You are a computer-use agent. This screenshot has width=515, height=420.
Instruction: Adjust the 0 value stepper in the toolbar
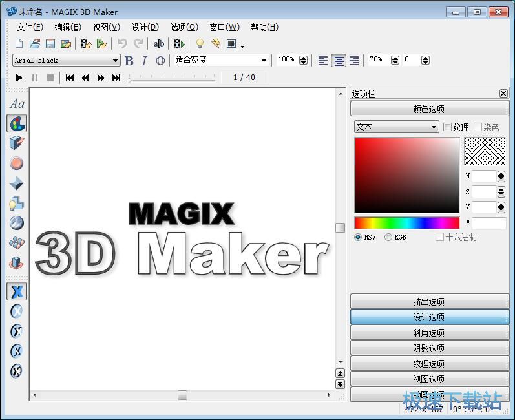425,60
